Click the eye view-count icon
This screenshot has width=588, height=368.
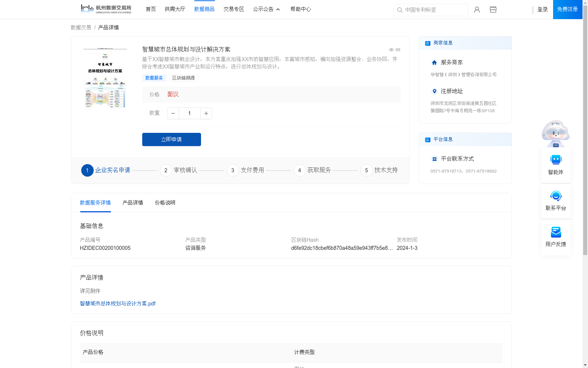(391, 50)
